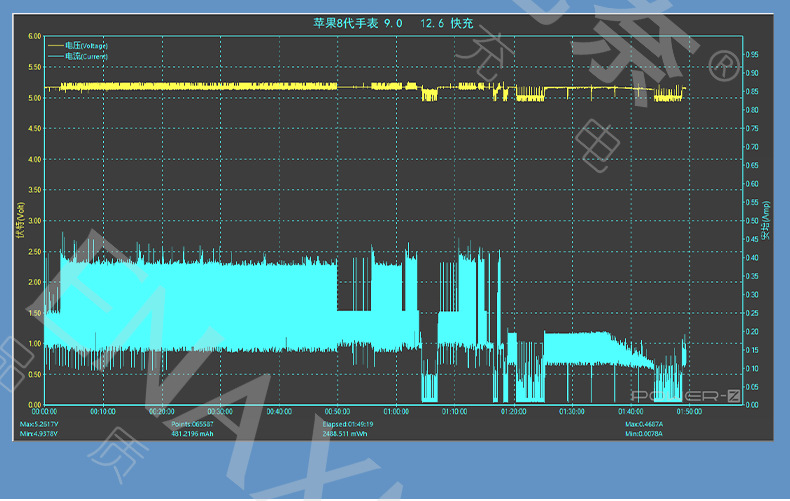The width and height of the screenshot is (790, 501).
Task: Click the 4.50 volt axis label
Action: [35, 129]
